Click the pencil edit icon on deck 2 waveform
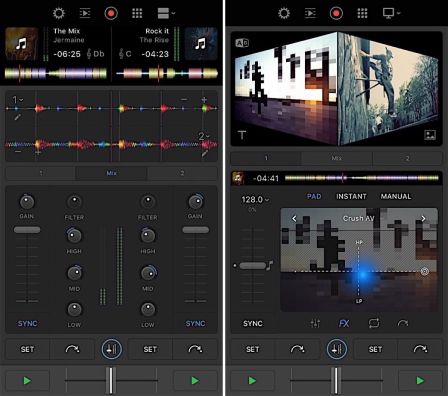 point(204,154)
